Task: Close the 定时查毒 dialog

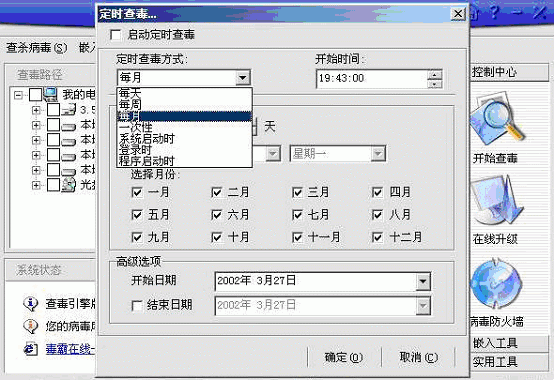Action: pyautogui.click(x=458, y=14)
